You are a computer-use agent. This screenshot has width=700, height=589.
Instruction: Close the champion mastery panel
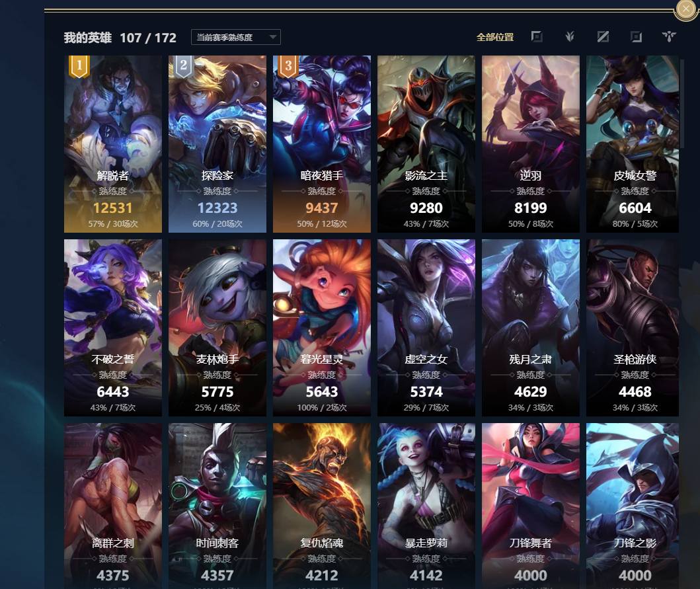(685, 9)
